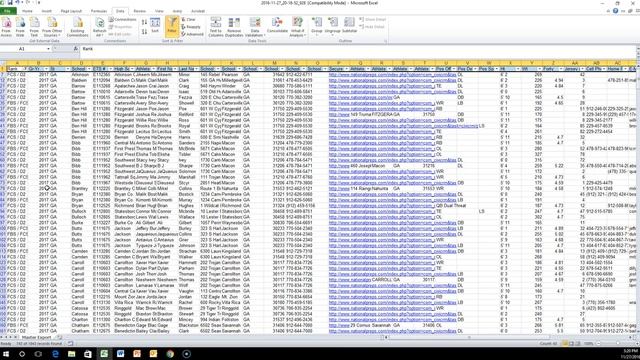The image size is (640, 360).
Task: Click the Help question mark icon
Action: pos(615,11)
